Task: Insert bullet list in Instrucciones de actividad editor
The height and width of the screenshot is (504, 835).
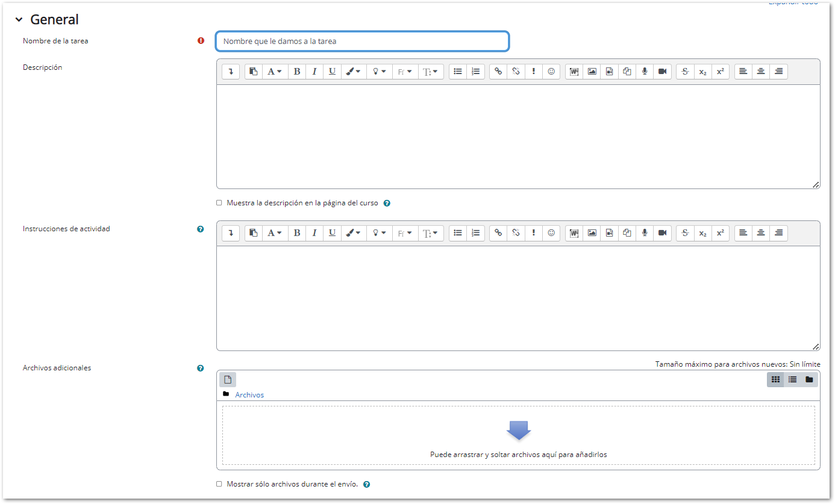Action: 458,233
